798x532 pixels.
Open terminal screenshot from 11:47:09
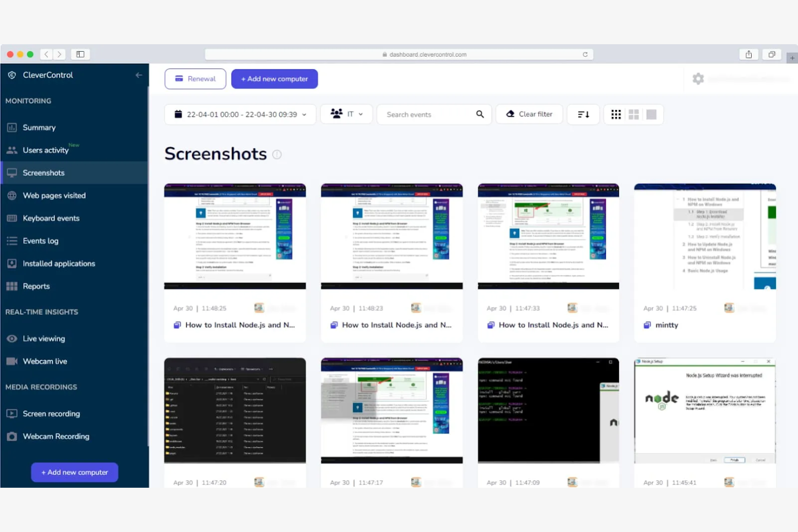pos(548,411)
